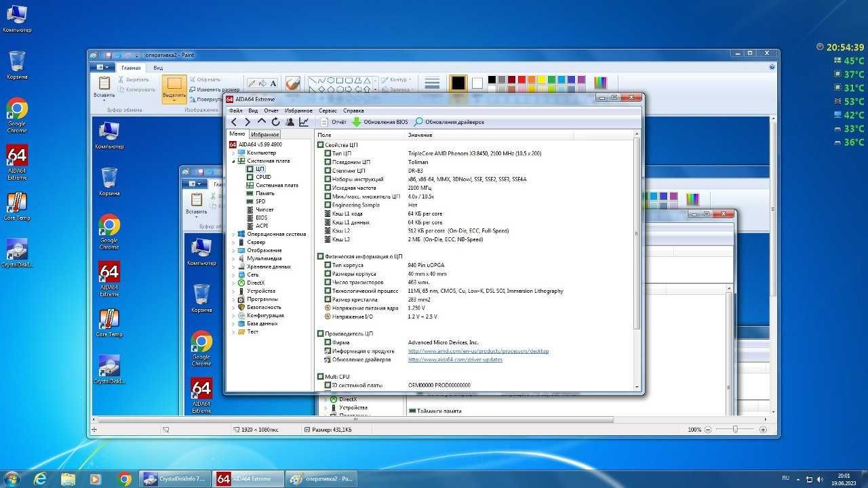
Task: Open the Google Chrome desktop icon
Action: point(17,114)
